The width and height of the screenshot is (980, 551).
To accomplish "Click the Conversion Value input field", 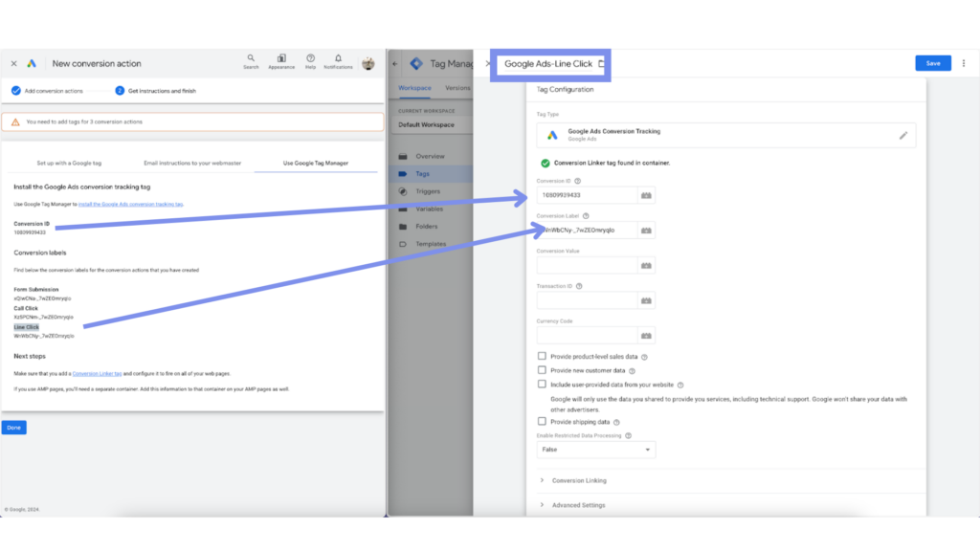I will pyautogui.click(x=587, y=266).
